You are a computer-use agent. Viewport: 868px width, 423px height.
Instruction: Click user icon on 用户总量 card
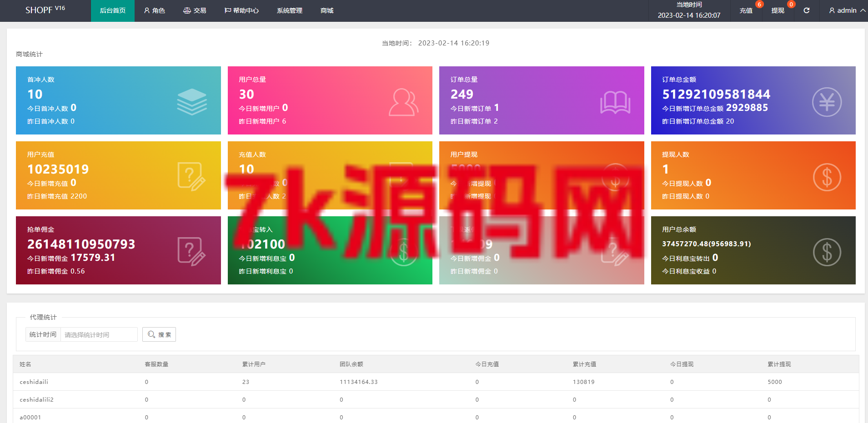403,102
